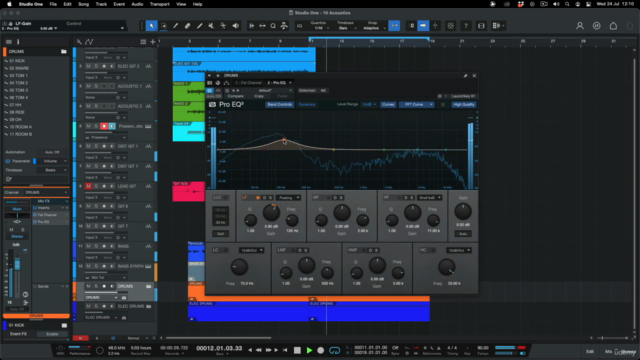The width and height of the screenshot is (640, 360).
Task: Click the green Play button
Action: 309,350
